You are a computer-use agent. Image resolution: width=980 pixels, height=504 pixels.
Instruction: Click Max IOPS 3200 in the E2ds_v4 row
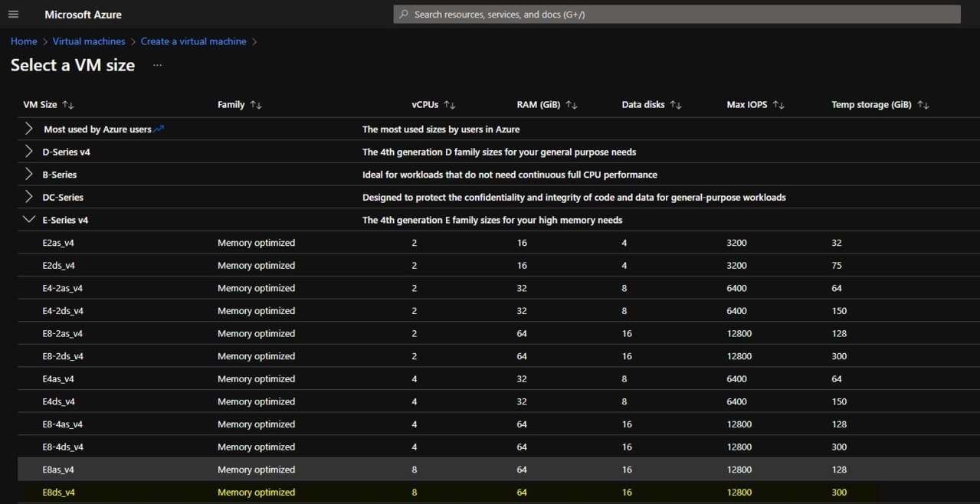(x=736, y=266)
